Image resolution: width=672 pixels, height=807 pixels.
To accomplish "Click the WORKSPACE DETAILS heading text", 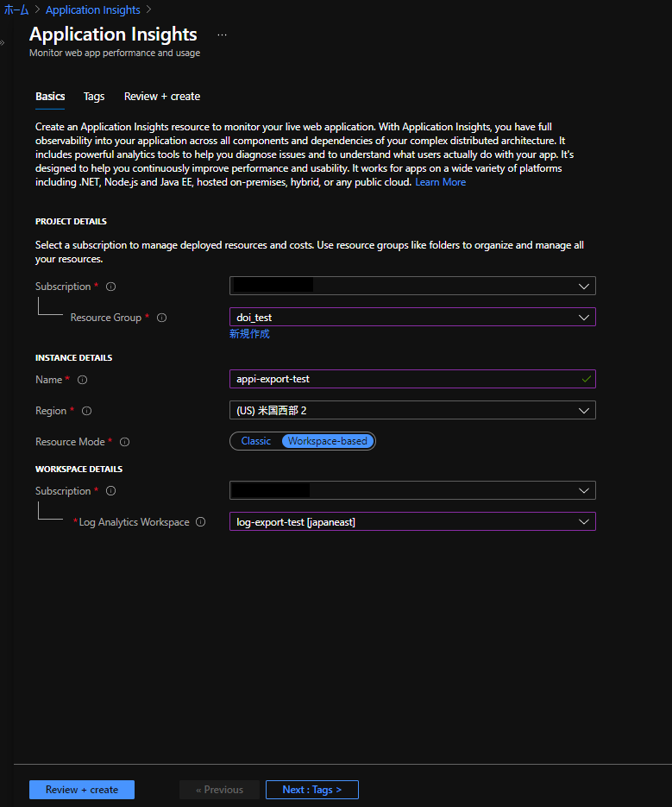I will [x=79, y=470].
